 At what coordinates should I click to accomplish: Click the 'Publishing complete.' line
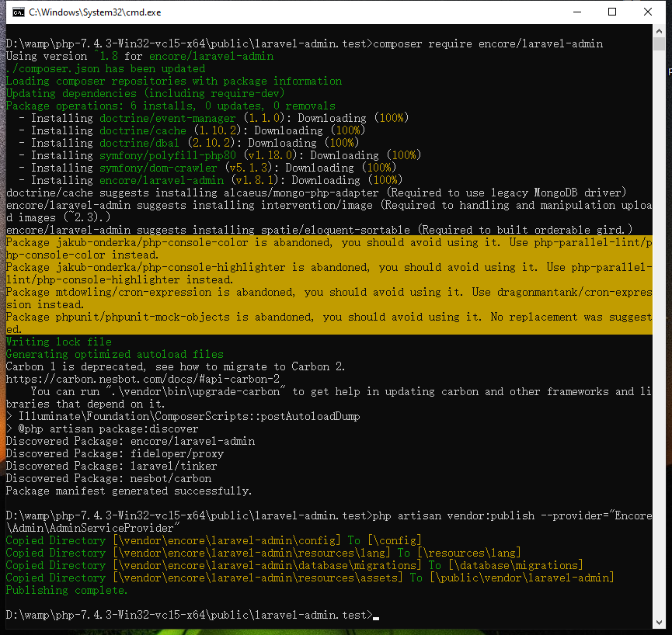[x=67, y=590]
